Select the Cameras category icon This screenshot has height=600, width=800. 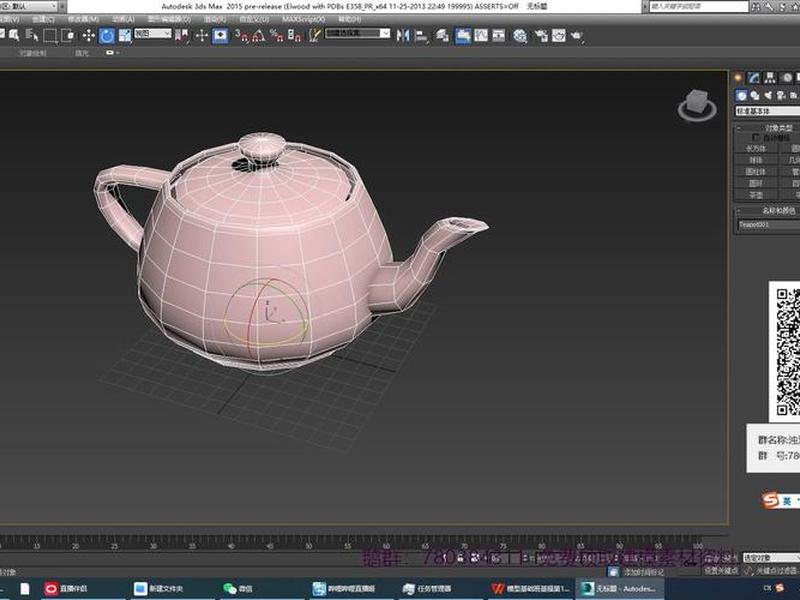pos(781,95)
